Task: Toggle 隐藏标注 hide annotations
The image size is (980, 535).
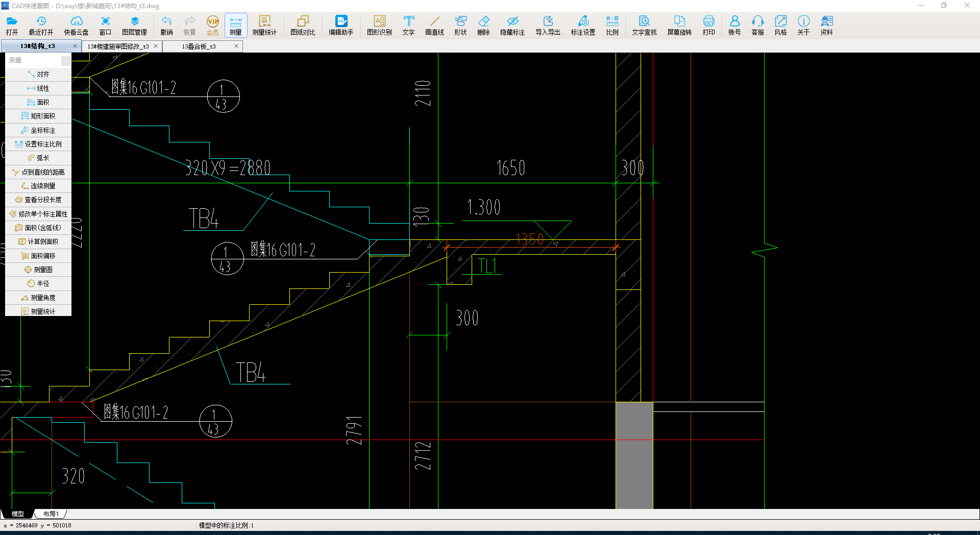Action: (512, 25)
